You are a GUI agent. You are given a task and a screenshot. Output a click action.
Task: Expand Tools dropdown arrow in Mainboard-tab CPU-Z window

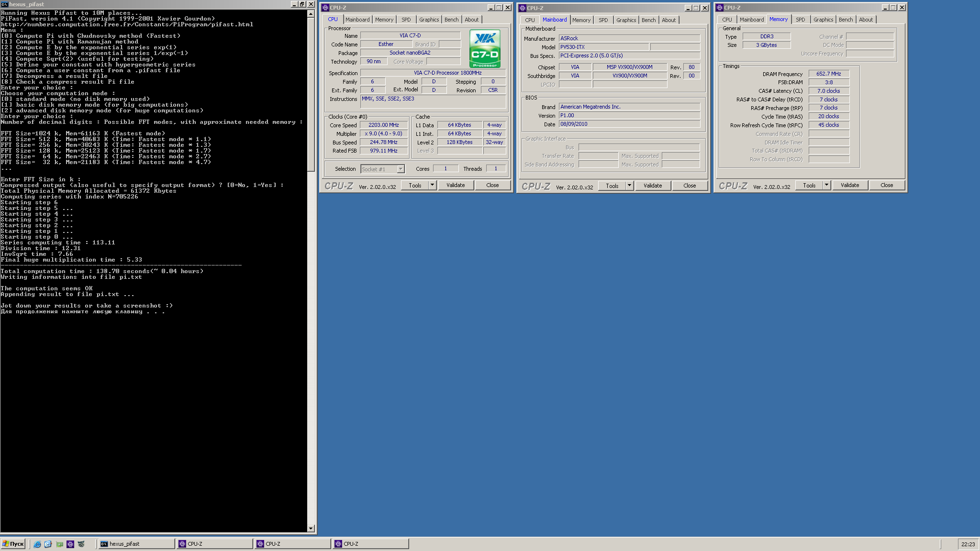tap(629, 186)
